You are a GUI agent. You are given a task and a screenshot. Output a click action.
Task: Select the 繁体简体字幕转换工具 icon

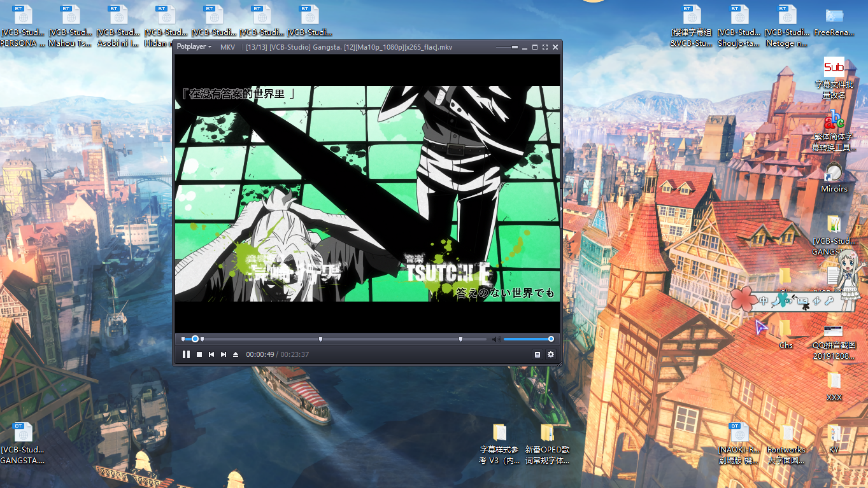[834, 130]
